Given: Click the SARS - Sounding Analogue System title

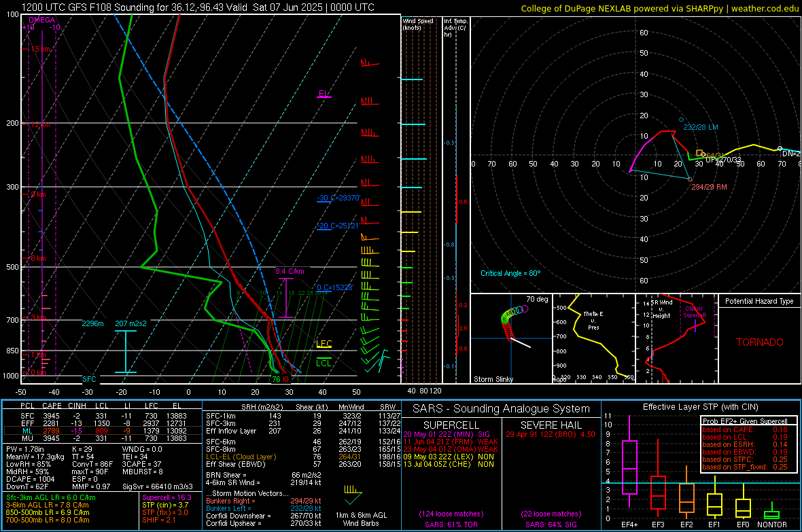Looking at the screenshot, I should [502, 409].
